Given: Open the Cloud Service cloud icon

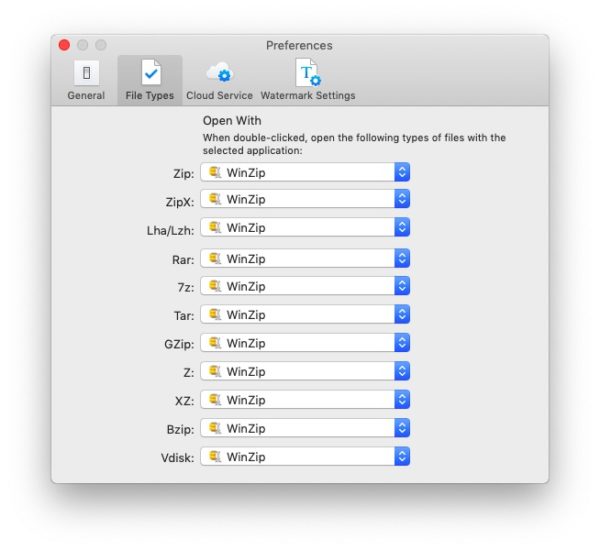Looking at the screenshot, I should (219, 73).
